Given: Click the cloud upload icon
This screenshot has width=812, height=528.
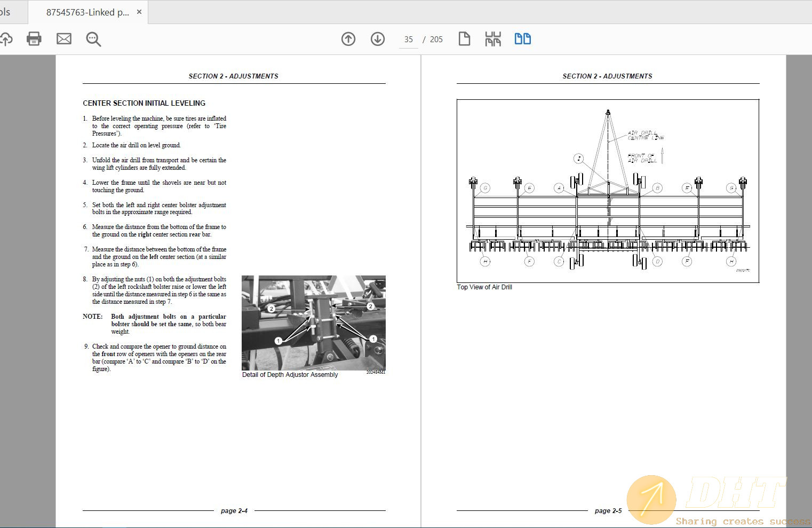Looking at the screenshot, I should pos(5,39).
